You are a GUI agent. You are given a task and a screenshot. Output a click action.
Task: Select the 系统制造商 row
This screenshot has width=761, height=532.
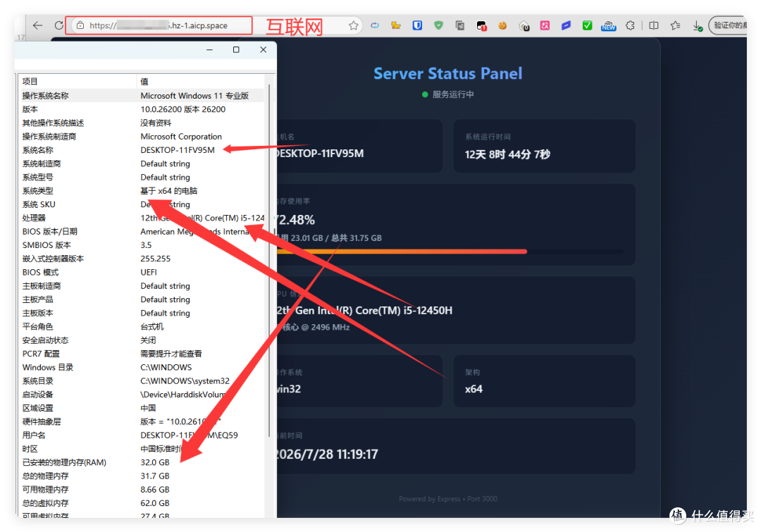[142, 163]
